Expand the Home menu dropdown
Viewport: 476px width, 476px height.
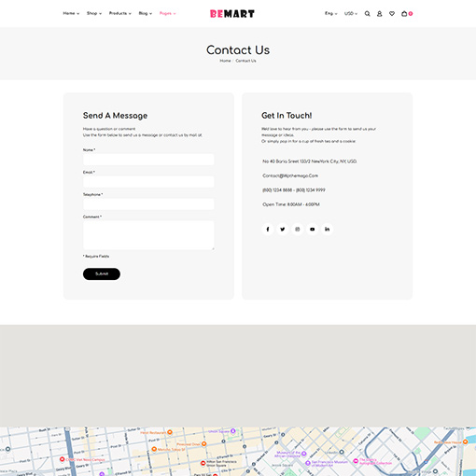(x=71, y=13)
